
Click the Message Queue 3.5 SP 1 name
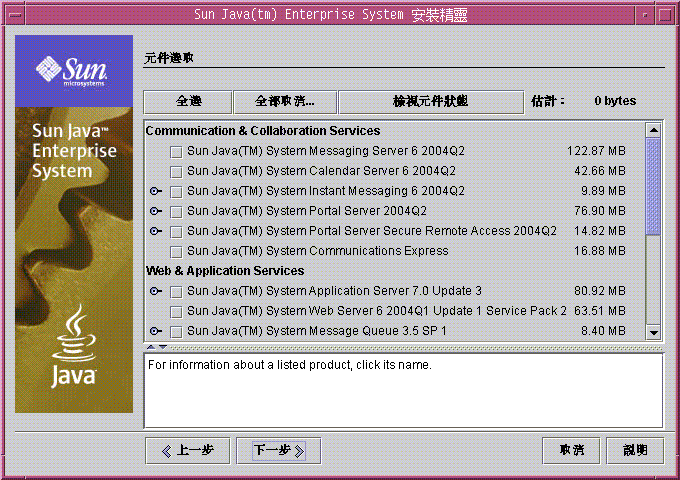(x=317, y=331)
